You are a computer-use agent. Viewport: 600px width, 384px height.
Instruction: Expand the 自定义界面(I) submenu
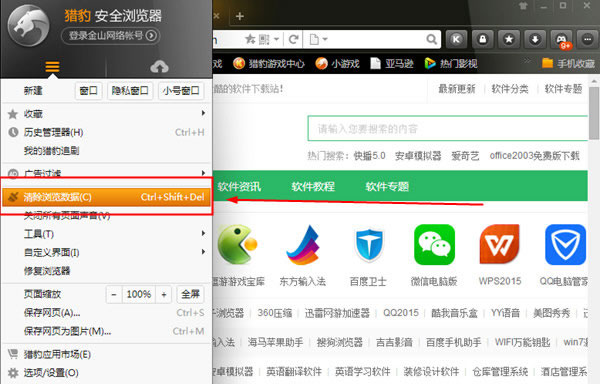coord(106,252)
